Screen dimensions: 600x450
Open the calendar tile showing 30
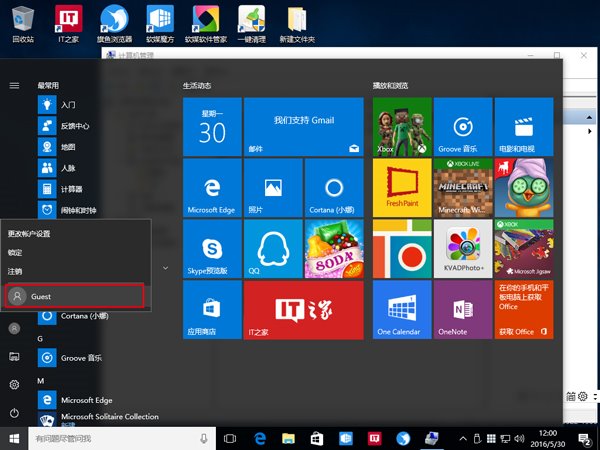pyautogui.click(x=211, y=126)
